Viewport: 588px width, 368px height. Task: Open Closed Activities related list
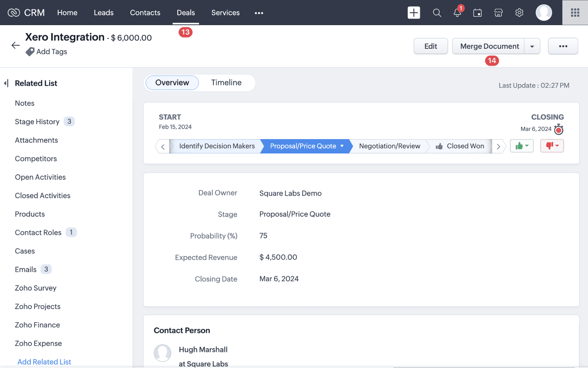click(x=43, y=195)
